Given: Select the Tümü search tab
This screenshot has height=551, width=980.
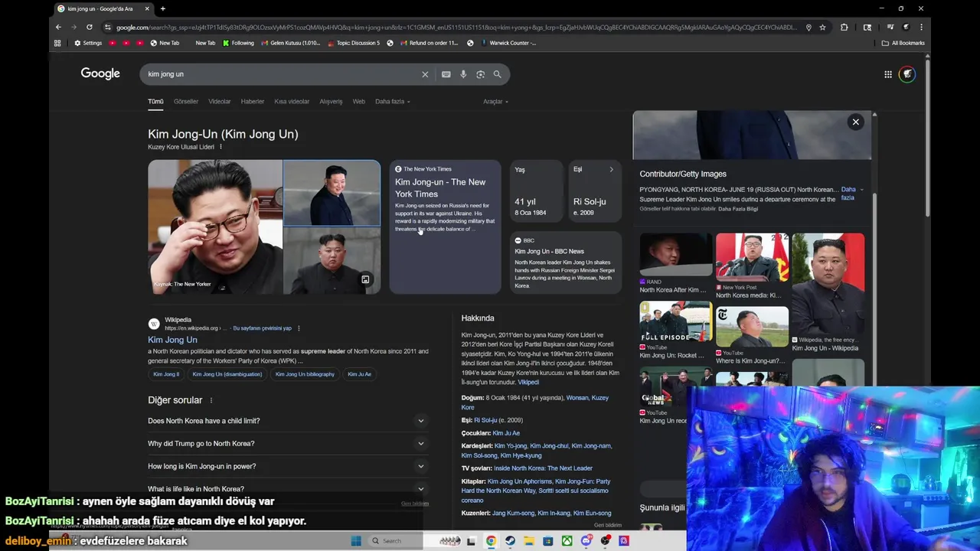Looking at the screenshot, I should pyautogui.click(x=155, y=102).
